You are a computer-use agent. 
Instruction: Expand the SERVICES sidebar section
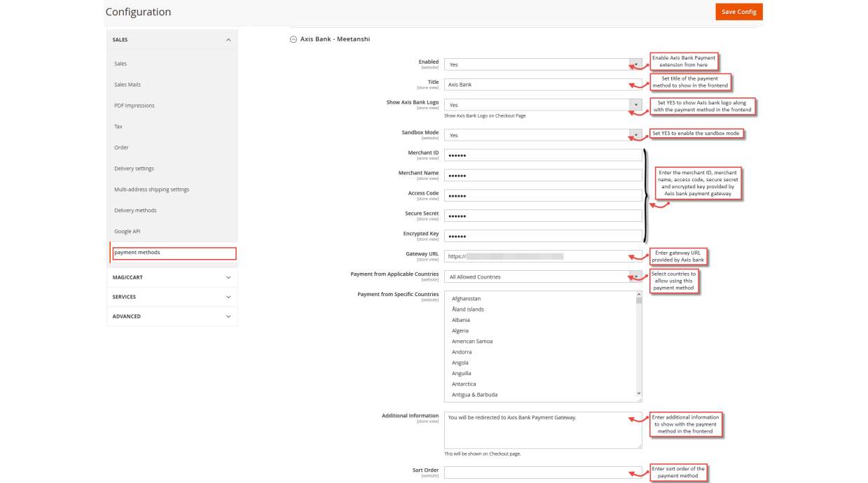coord(172,297)
